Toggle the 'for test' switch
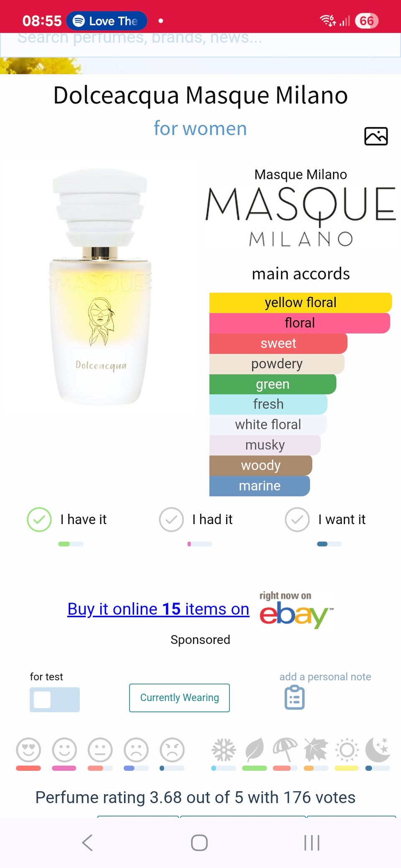 click(x=55, y=699)
